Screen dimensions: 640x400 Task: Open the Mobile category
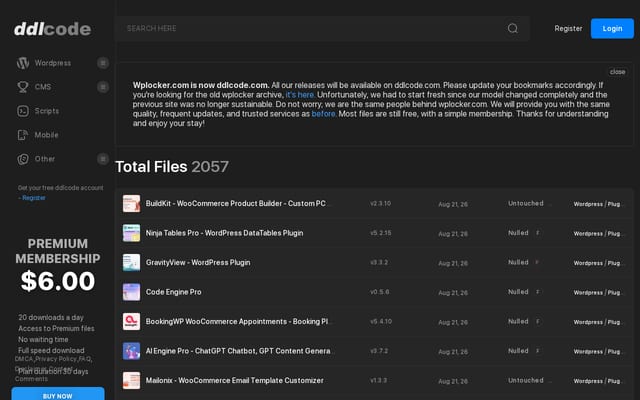46,135
